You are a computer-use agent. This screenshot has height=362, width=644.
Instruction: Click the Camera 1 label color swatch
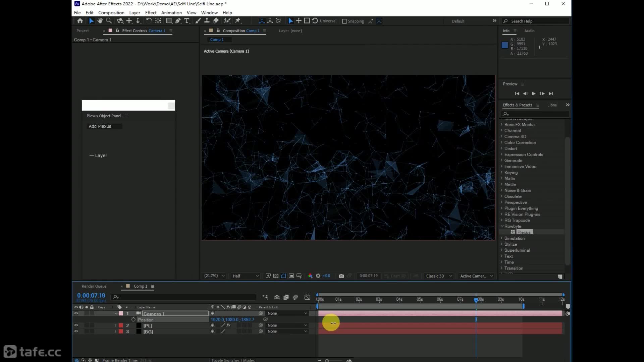(121, 313)
